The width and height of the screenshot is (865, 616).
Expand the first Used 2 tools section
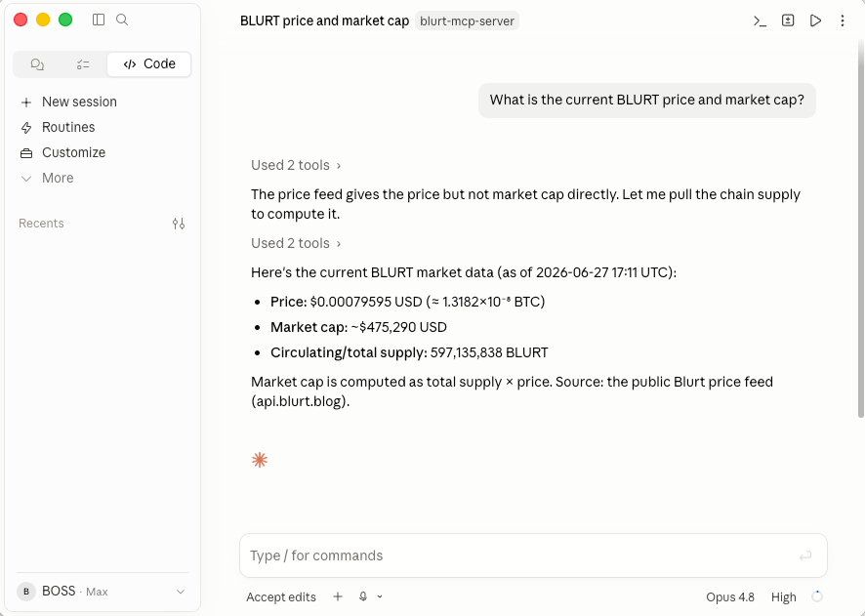click(296, 165)
